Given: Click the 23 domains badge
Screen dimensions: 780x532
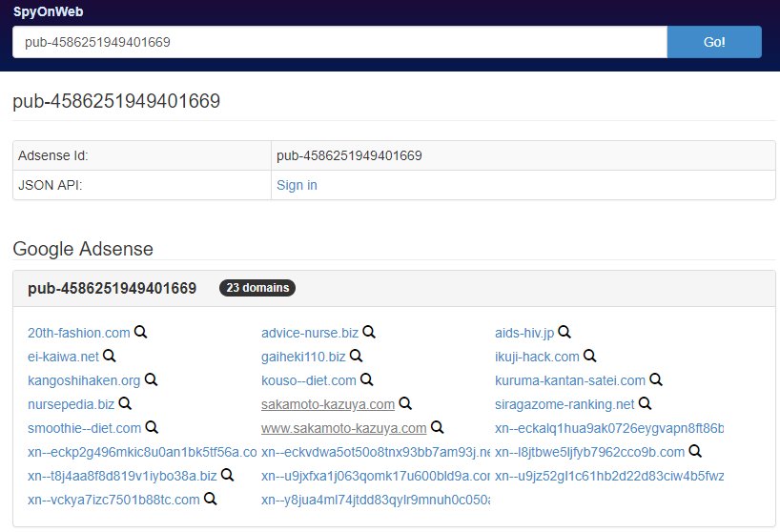Looking at the screenshot, I should pyautogui.click(x=257, y=288).
